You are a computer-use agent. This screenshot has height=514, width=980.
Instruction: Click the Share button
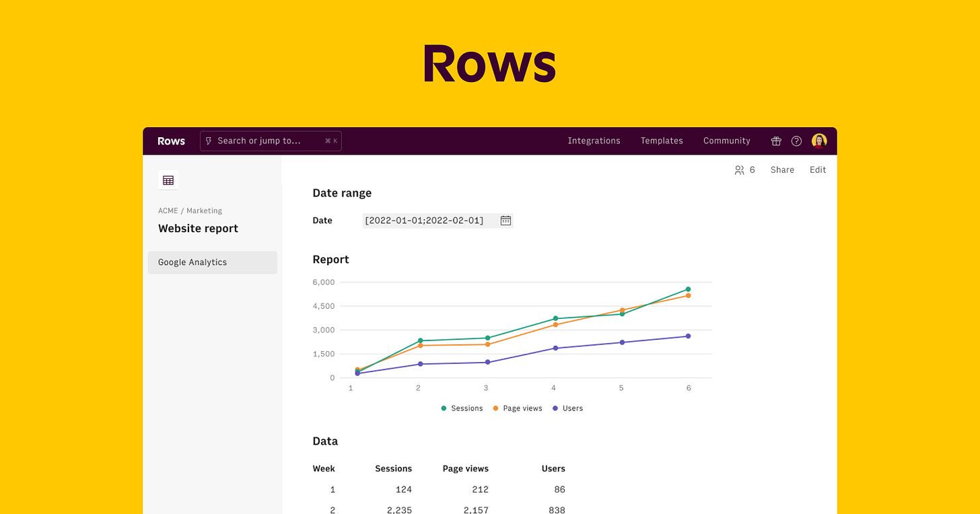782,170
